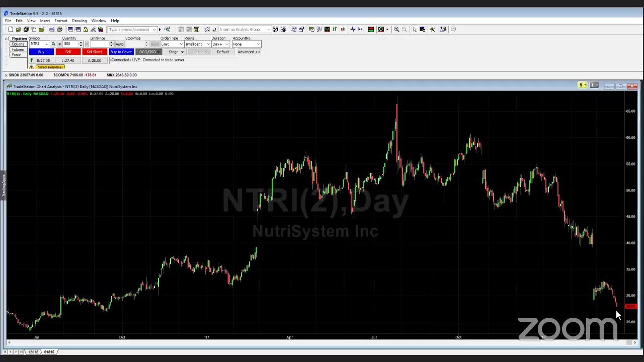The image size is (644, 362).
Task: Click the red Sell button
Action: (x=68, y=52)
